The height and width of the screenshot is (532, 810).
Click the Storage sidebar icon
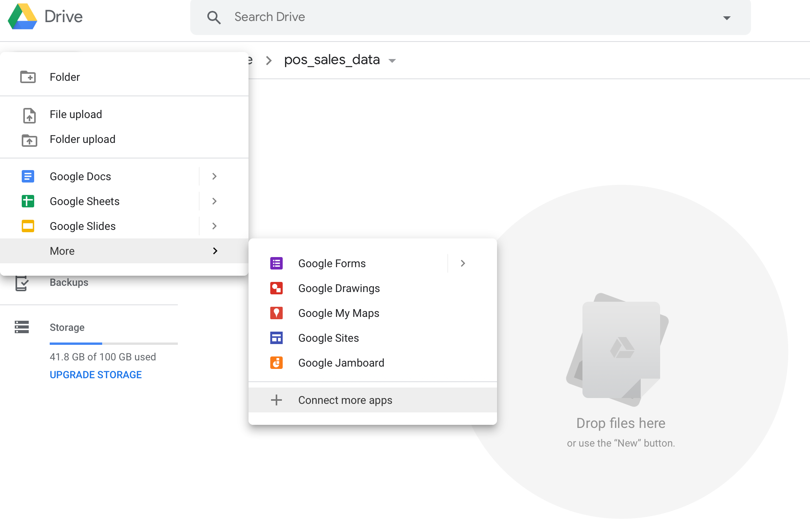[22, 327]
